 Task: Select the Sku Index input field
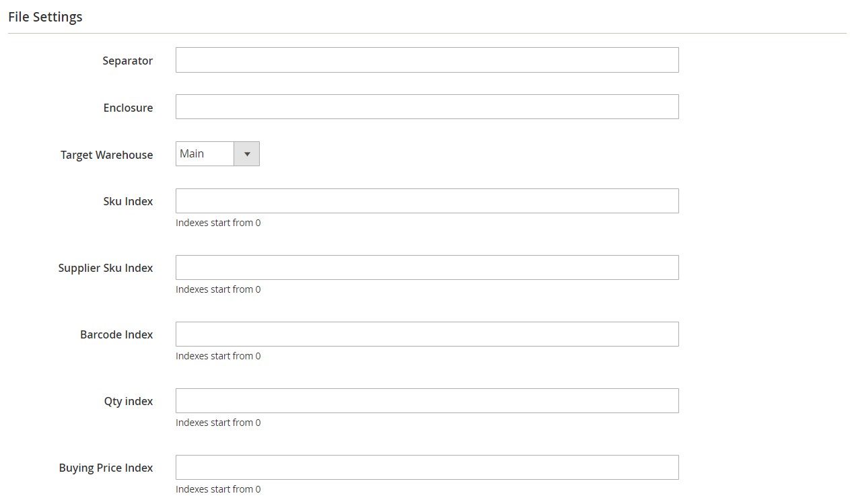[x=427, y=201]
